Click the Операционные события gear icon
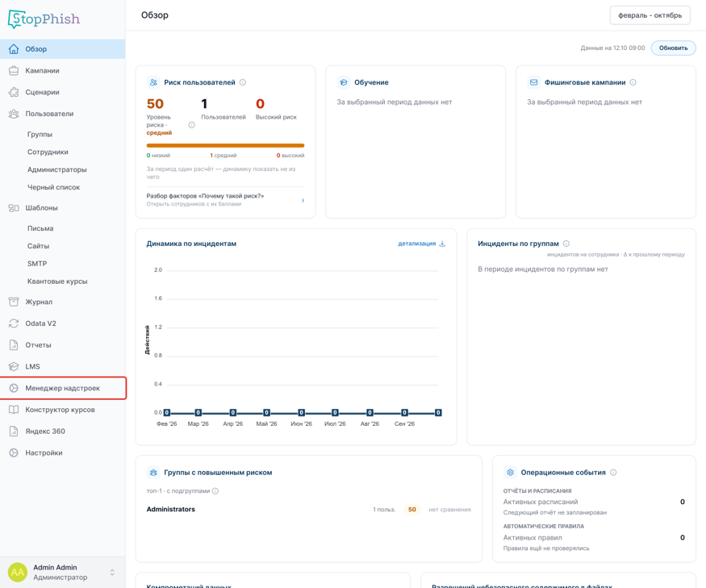 pyautogui.click(x=510, y=473)
